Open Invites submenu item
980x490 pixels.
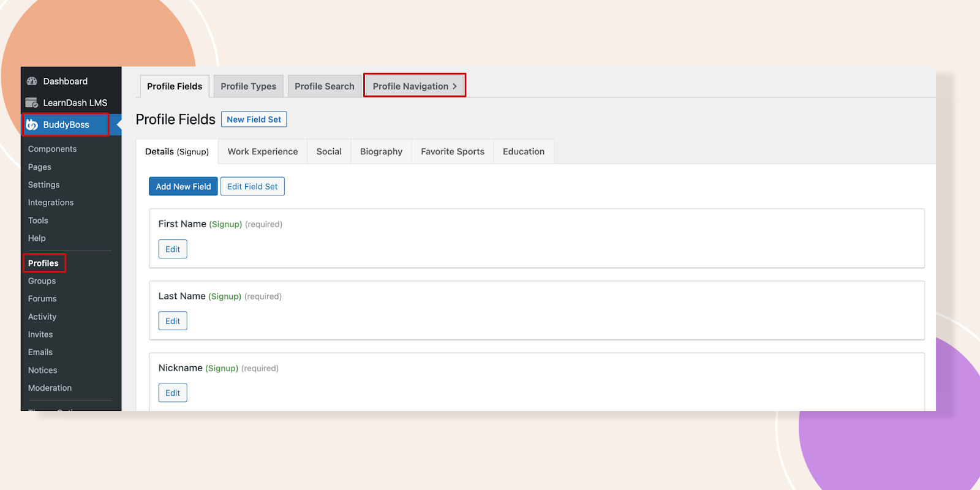tap(40, 334)
